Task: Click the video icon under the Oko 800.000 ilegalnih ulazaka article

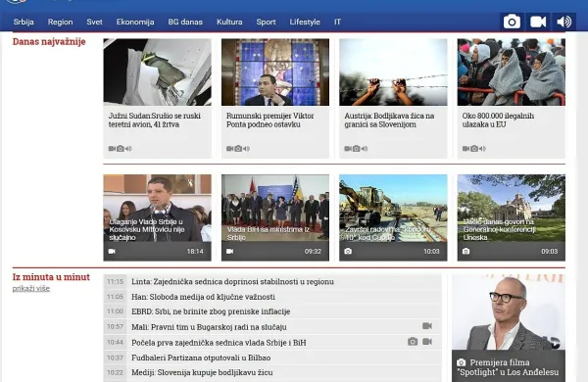Action: [x=465, y=149]
